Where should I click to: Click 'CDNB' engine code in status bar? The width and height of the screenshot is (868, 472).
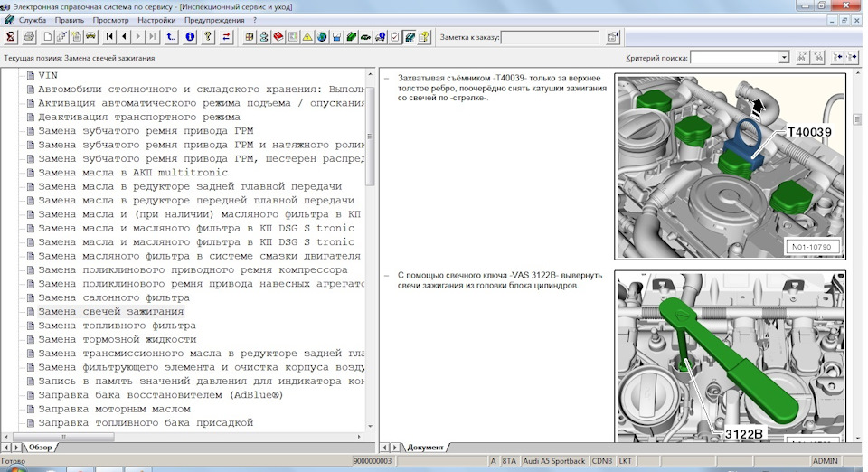602,461
